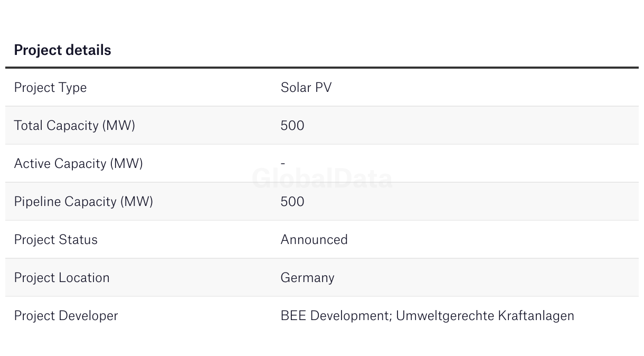This screenshot has height=356, width=644.
Task: Click the Pipeline Capacity table row
Action: [x=322, y=202]
